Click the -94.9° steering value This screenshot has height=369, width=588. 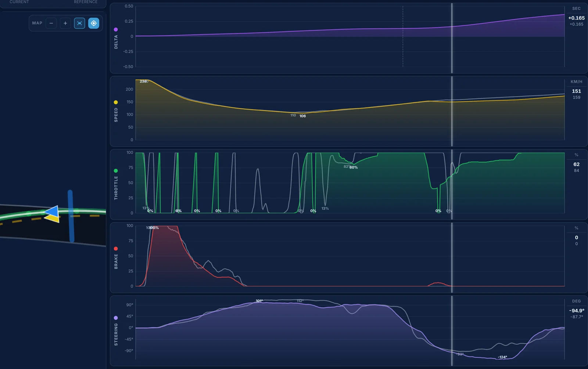(x=577, y=311)
